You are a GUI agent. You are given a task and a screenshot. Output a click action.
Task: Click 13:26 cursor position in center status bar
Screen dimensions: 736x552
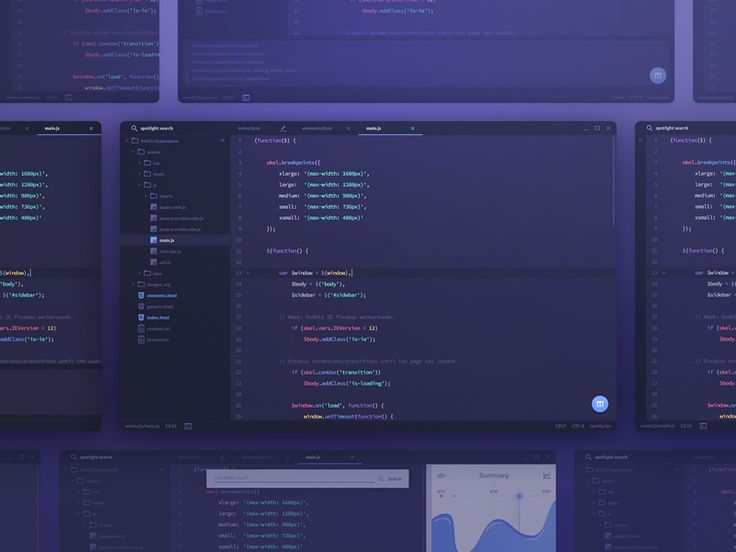[171, 426]
